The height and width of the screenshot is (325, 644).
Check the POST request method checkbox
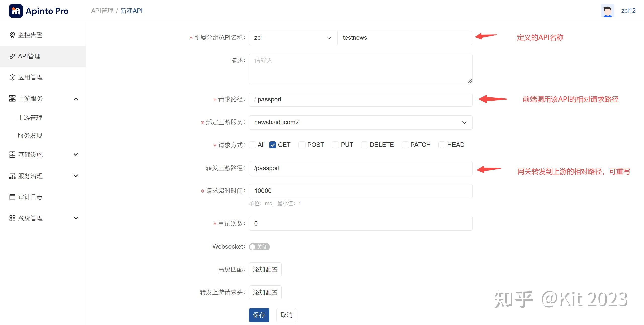[302, 145]
